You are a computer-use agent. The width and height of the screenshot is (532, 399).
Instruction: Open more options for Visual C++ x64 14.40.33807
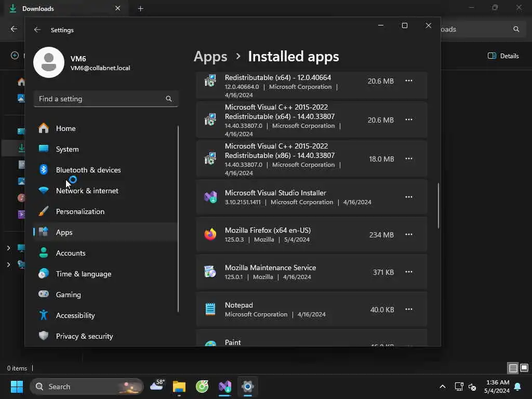click(408, 120)
